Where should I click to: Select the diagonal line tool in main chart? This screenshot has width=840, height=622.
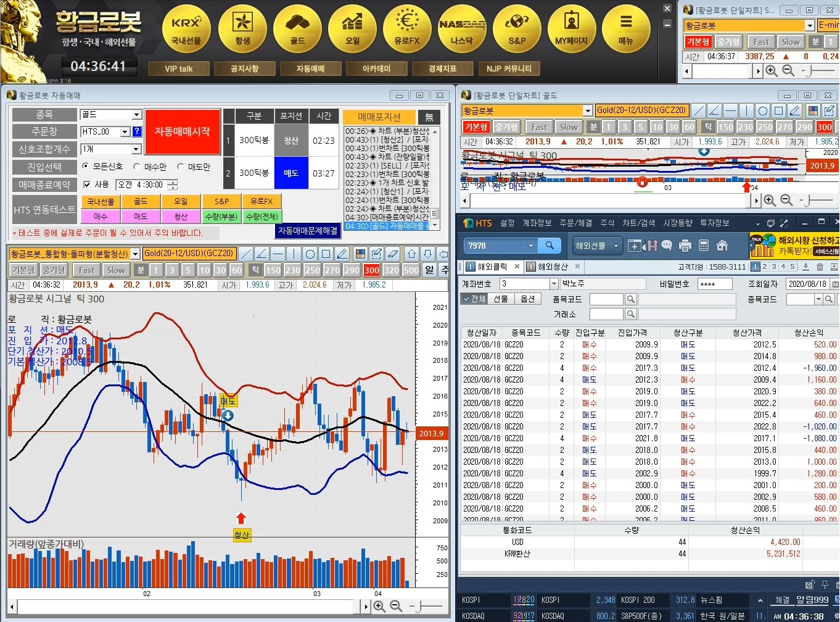click(245, 254)
